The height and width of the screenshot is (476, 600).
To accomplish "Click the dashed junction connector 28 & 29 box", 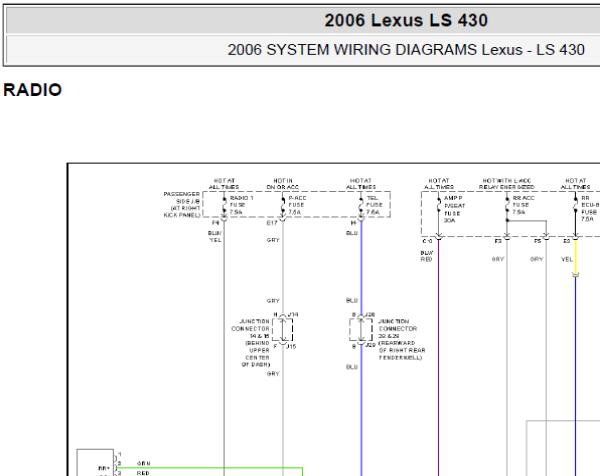I will click(361, 329).
